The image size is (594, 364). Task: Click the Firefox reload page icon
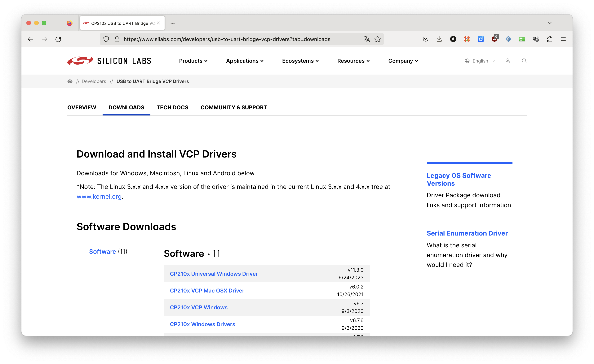point(58,39)
